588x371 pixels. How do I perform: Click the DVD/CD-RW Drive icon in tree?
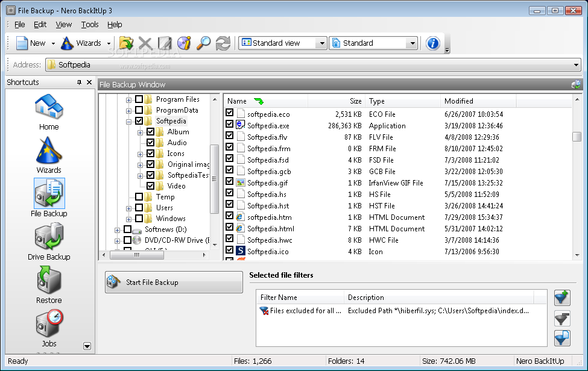pos(137,240)
